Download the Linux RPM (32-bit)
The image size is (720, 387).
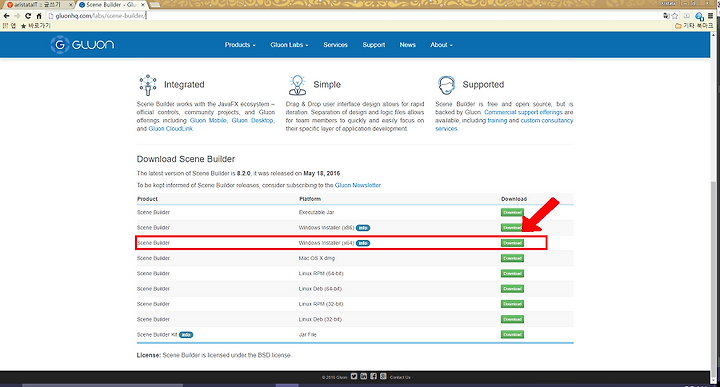512,304
